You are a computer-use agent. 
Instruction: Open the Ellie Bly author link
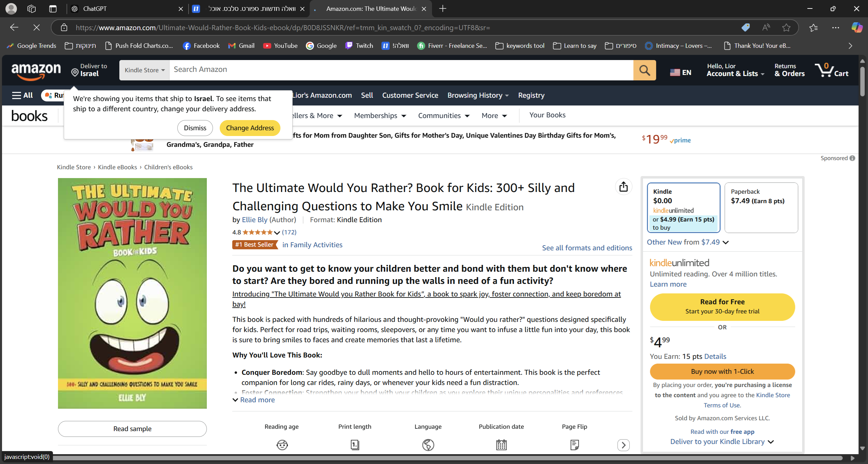[x=255, y=220]
